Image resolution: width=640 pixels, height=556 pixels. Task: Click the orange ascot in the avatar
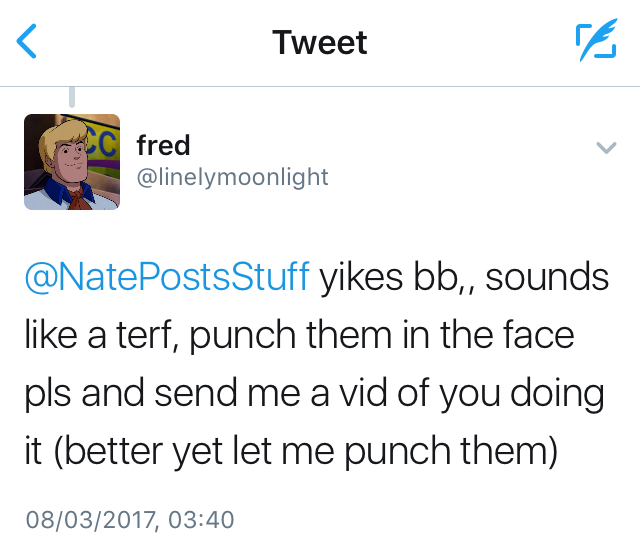(78, 195)
